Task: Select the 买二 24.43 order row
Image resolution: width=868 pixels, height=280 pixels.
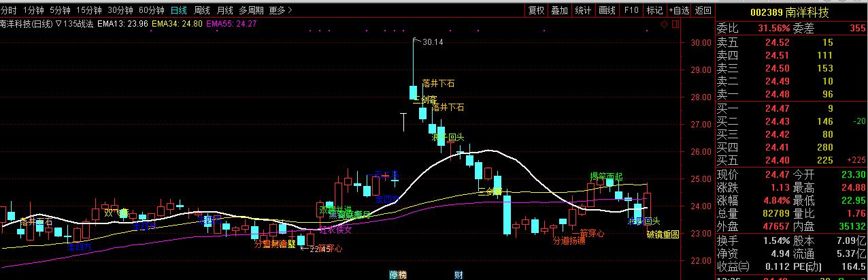Action: (x=792, y=121)
